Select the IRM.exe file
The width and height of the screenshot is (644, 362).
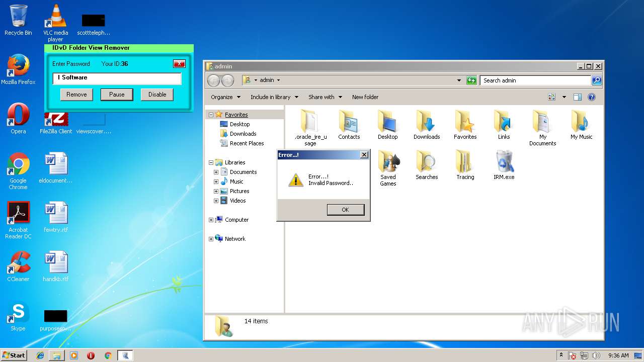(x=504, y=165)
